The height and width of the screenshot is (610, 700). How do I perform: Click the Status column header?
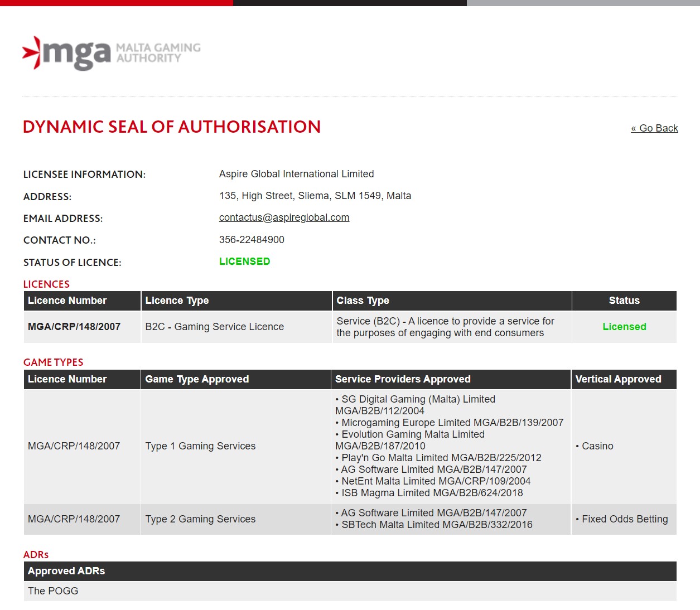click(624, 301)
